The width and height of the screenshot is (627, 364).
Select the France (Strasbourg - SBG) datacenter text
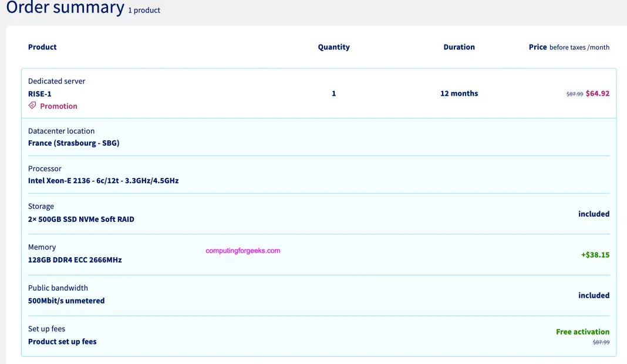click(x=73, y=143)
